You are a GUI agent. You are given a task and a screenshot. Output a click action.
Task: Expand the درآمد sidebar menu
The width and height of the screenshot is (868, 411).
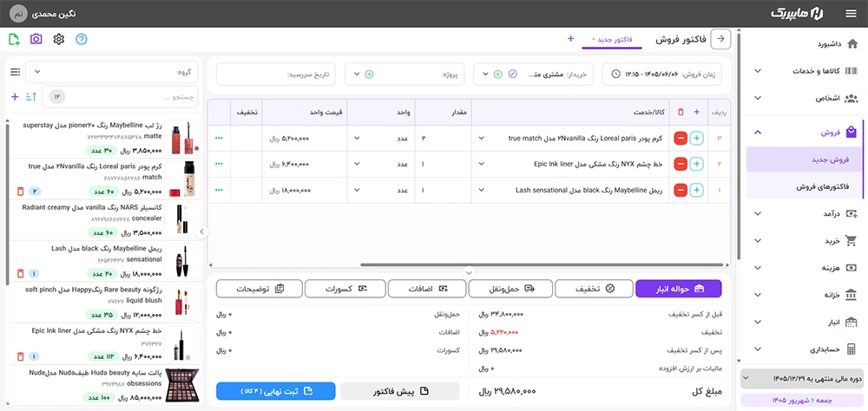(805, 213)
